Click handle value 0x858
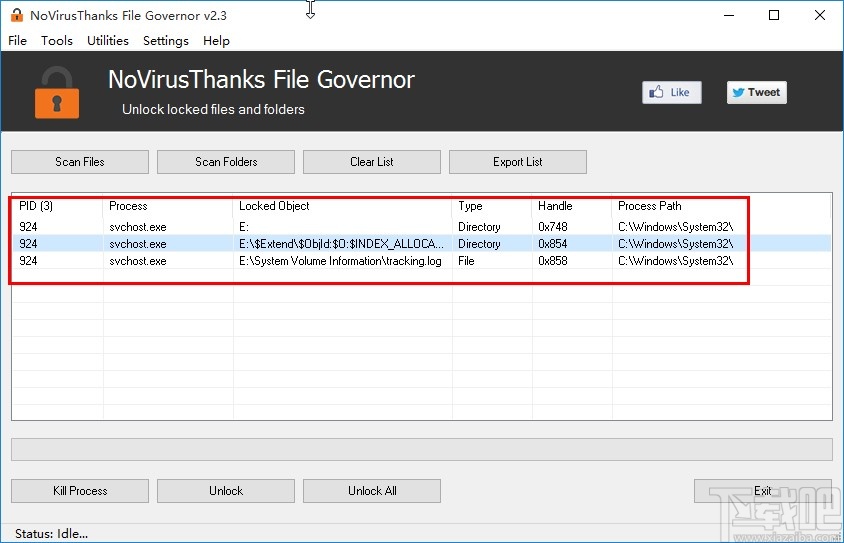The height and width of the screenshot is (543, 844). pos(553,261)
